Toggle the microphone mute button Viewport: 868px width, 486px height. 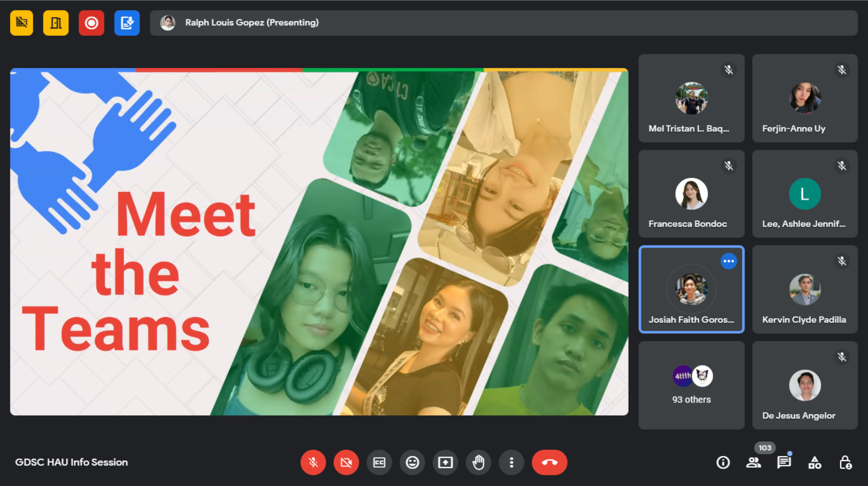tap(313, 462)
